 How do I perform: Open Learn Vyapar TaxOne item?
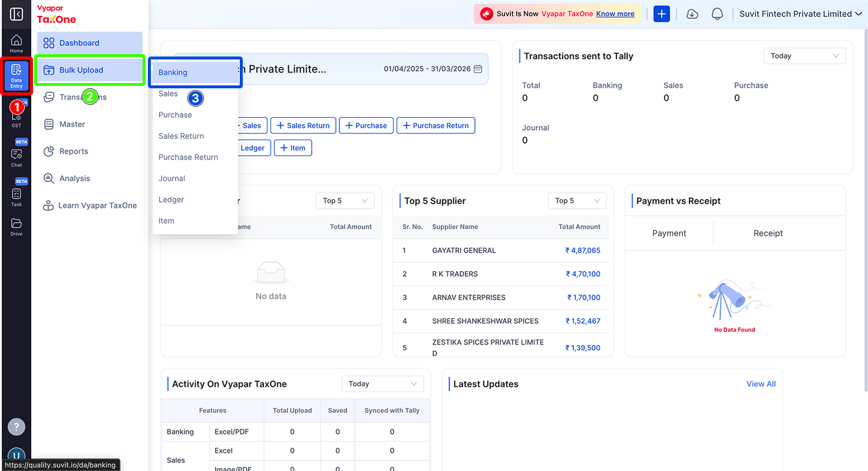click(90, 205)
